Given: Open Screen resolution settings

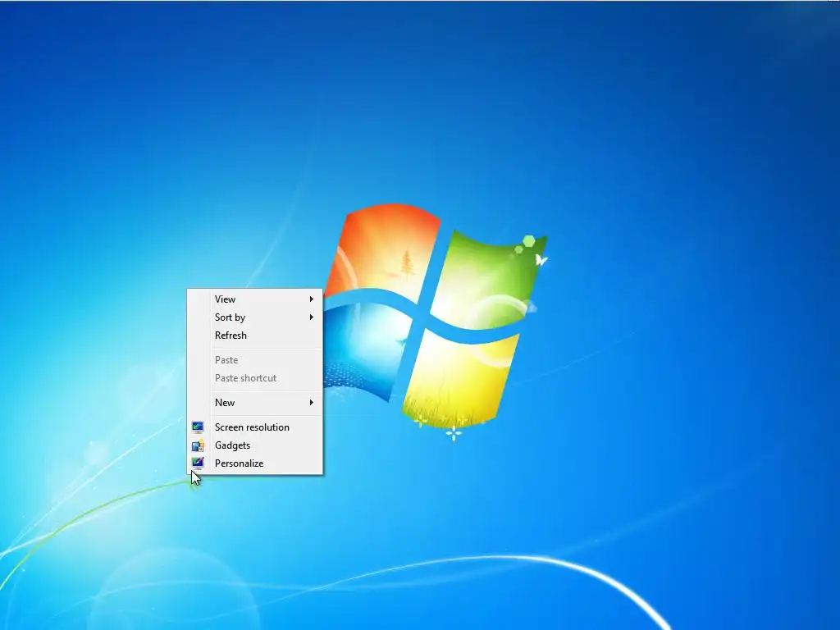Looking at the screenshot, I should (x=255, y=427).
